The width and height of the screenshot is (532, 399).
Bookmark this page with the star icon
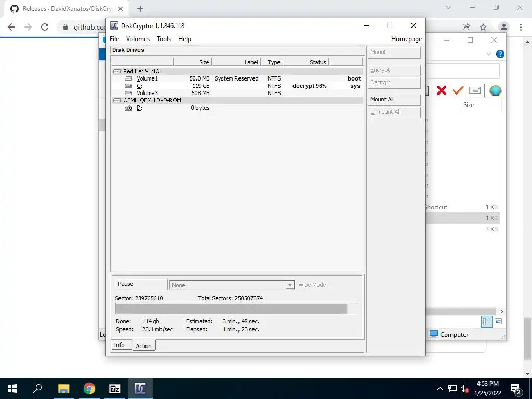click(483, 27)
